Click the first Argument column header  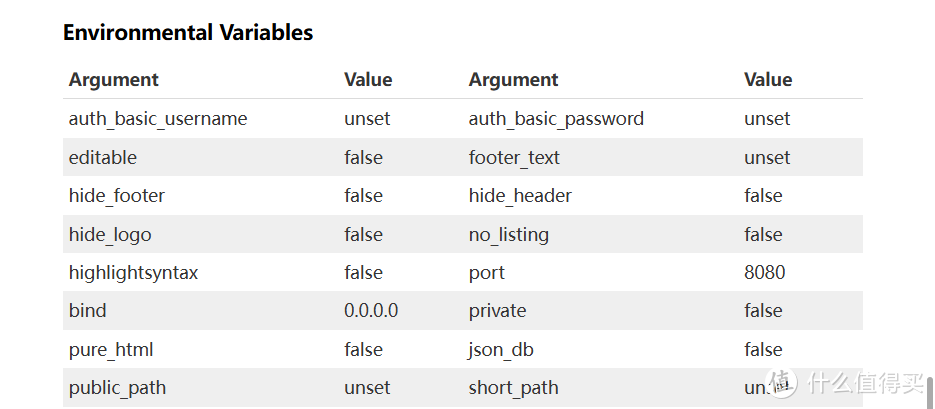click(114, 80)
